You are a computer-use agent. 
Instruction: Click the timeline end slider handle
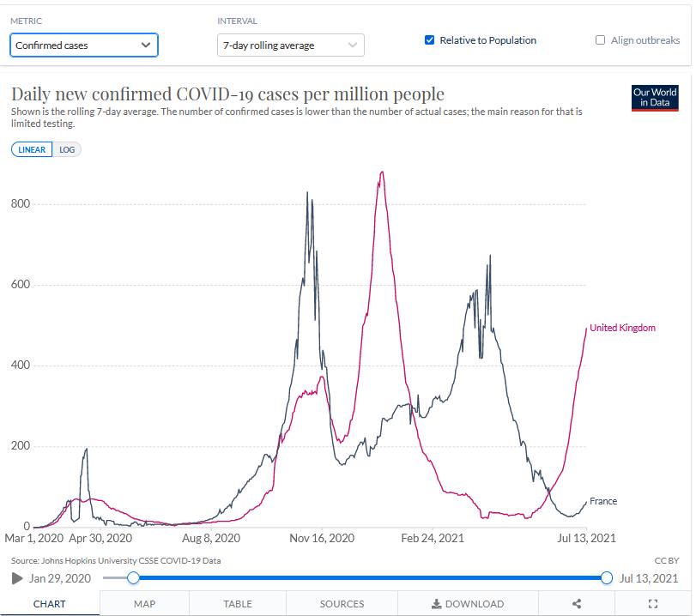(x=607, y=578)
